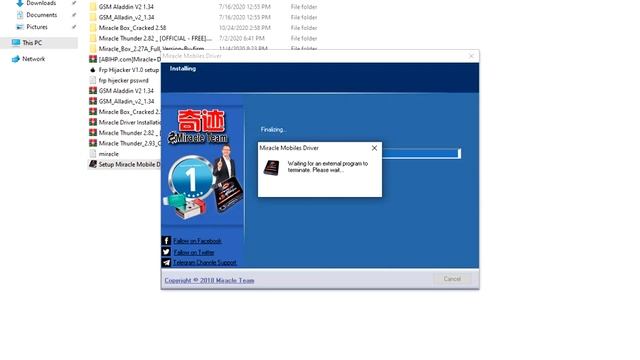This screenshot has height=360, width=640.
Task: Select This PC in navigation pane
Action: pyautogui.click(x=32, y=43)
